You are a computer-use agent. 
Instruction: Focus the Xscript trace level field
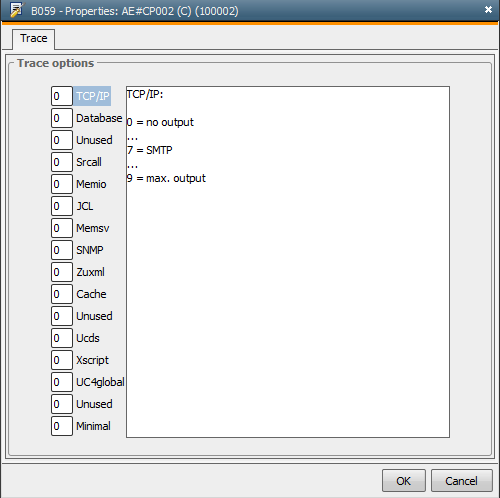[62, 360]
